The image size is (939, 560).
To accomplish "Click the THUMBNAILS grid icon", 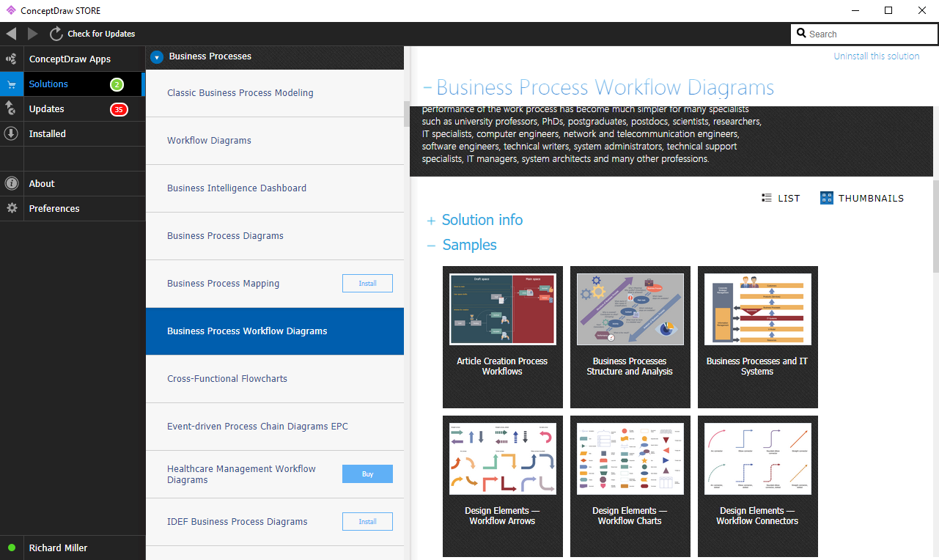I will pyautogui.click(x=827, y=198).
